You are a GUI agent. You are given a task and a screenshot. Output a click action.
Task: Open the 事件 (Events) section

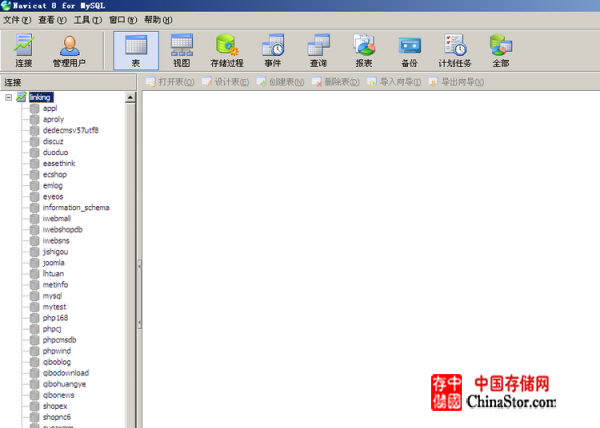pos(272,51)
